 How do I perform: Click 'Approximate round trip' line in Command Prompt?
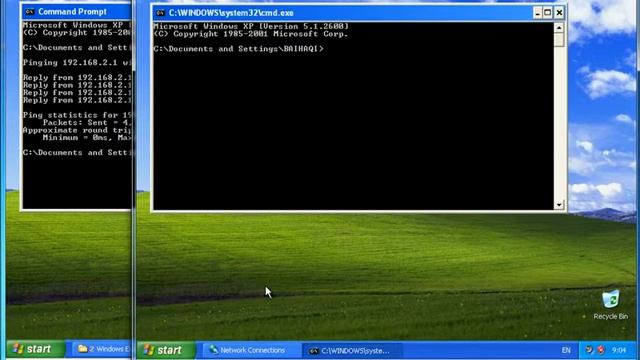pyautogui.click(x=77, y=130)
